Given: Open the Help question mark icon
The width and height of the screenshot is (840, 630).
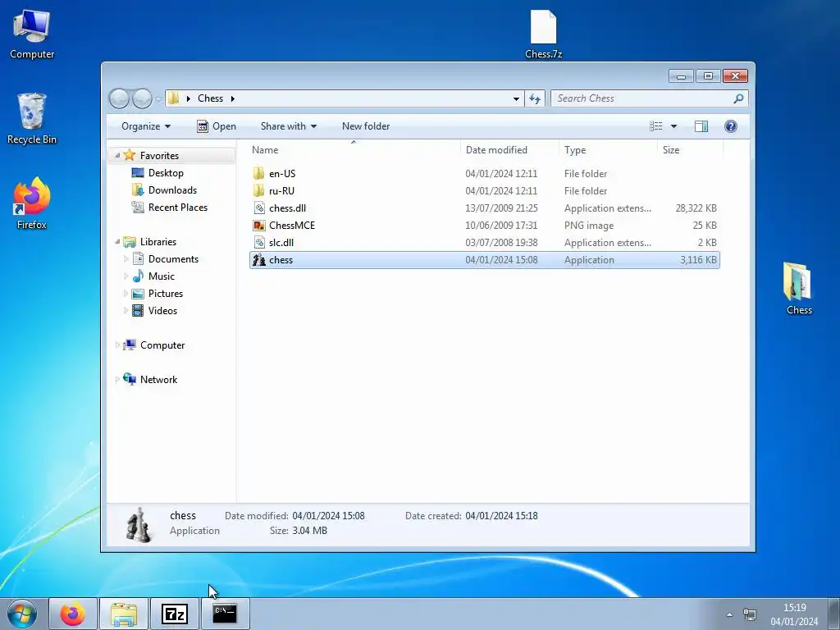Looking at the screenshot, I should (x=730, y=126).
